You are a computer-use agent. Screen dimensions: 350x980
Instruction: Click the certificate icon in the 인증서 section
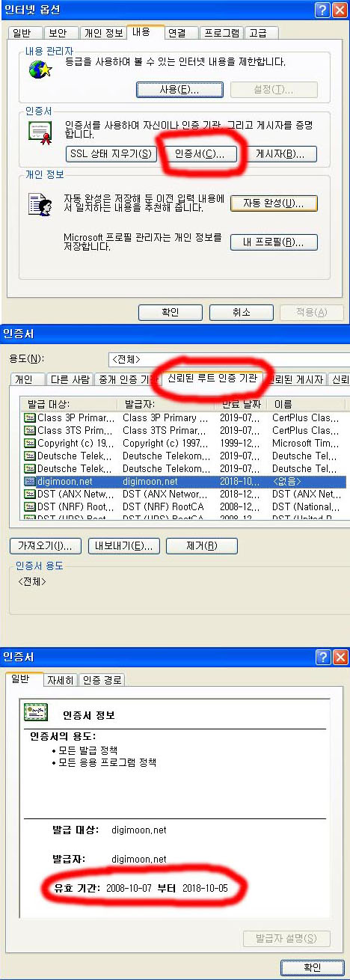tap(39, 133)
